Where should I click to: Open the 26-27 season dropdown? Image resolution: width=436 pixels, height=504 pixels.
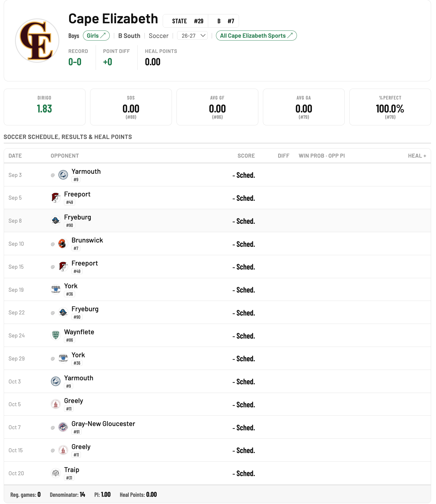[192, 36]
